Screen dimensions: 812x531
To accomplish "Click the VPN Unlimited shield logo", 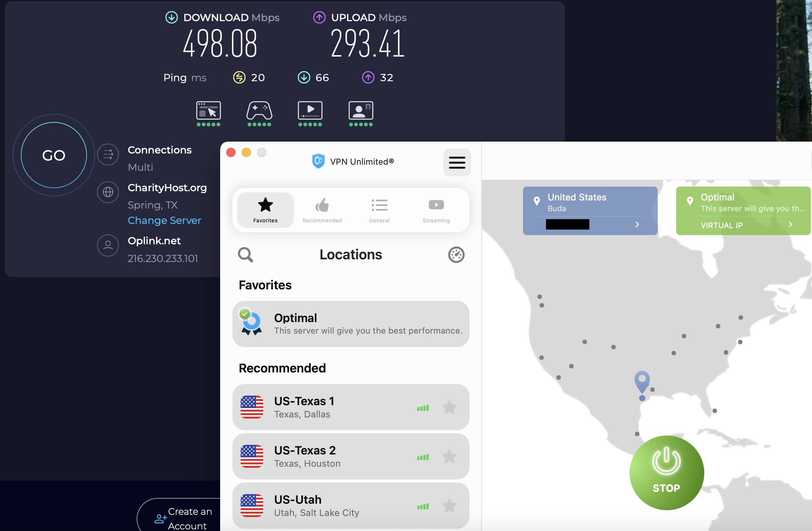I will (x=318, y=161).
